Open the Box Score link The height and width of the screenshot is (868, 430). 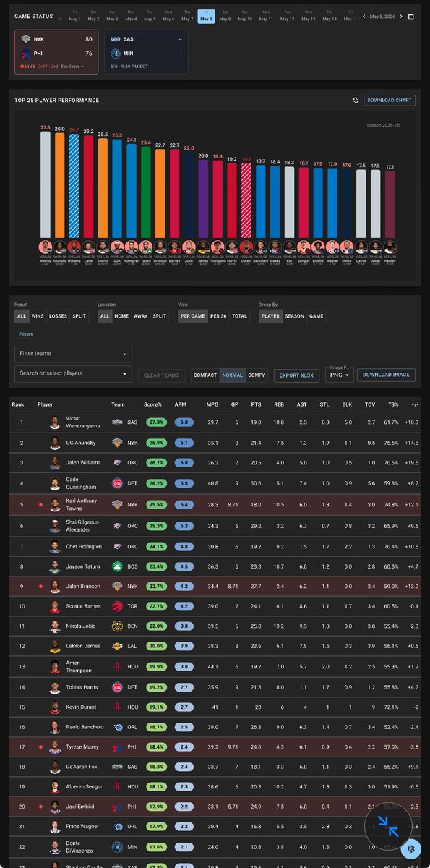(72, 67)
